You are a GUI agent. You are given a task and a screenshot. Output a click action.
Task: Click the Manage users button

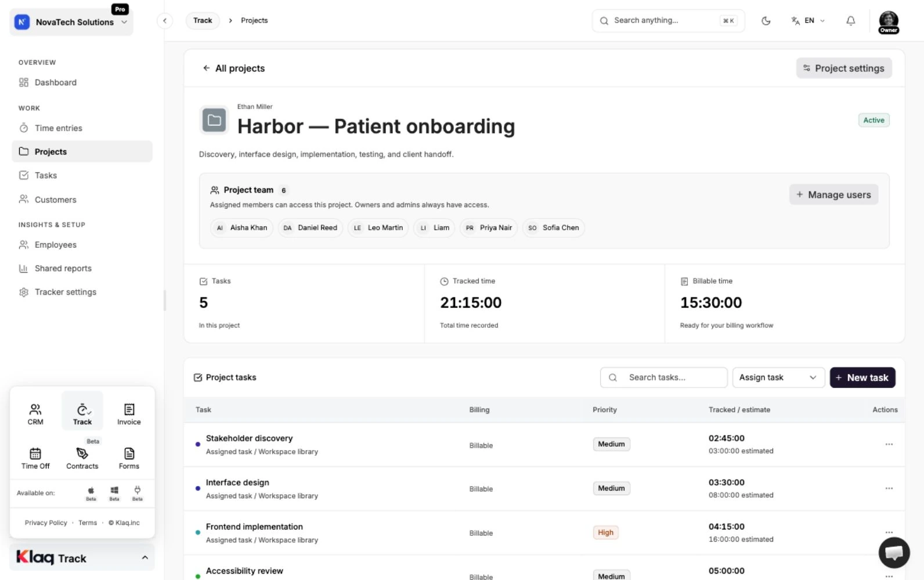click(833, 195)
